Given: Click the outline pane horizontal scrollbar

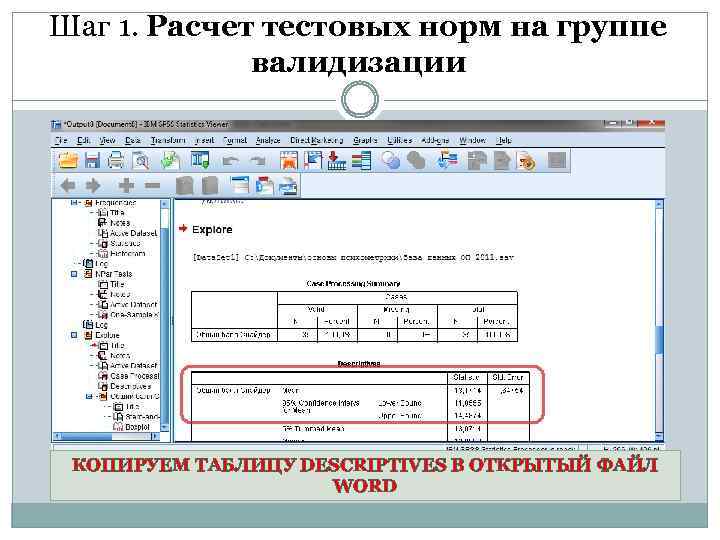Looking at the screenshot, I should point(107,436).
